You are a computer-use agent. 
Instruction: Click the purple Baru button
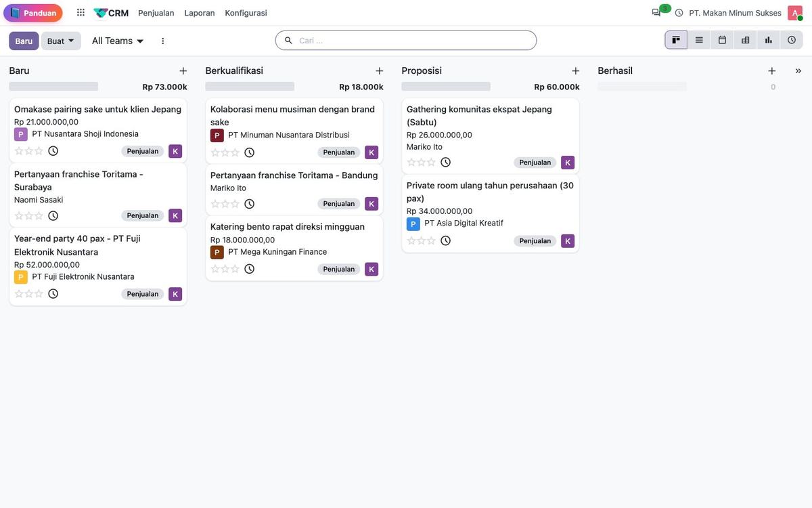tap(24, 41)
